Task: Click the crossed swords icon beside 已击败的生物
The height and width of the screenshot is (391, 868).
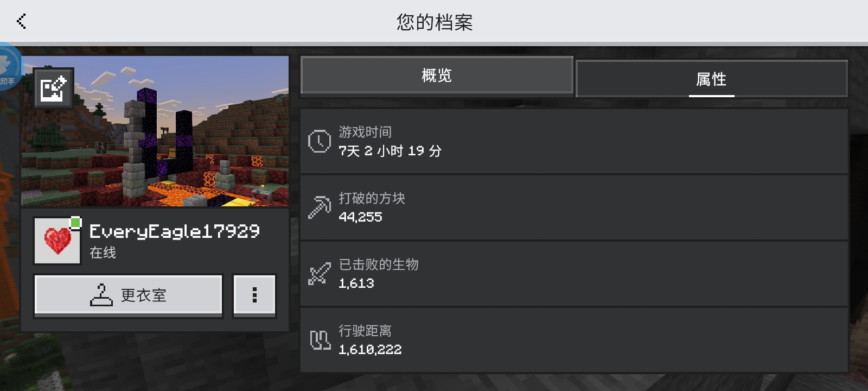Action: (x=320, y=274)
